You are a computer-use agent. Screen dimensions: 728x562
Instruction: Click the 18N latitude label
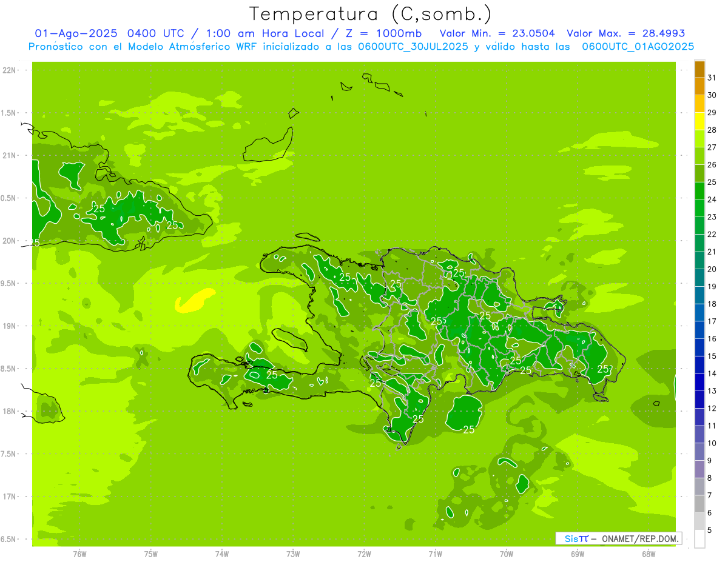click(x=10, y=411)
